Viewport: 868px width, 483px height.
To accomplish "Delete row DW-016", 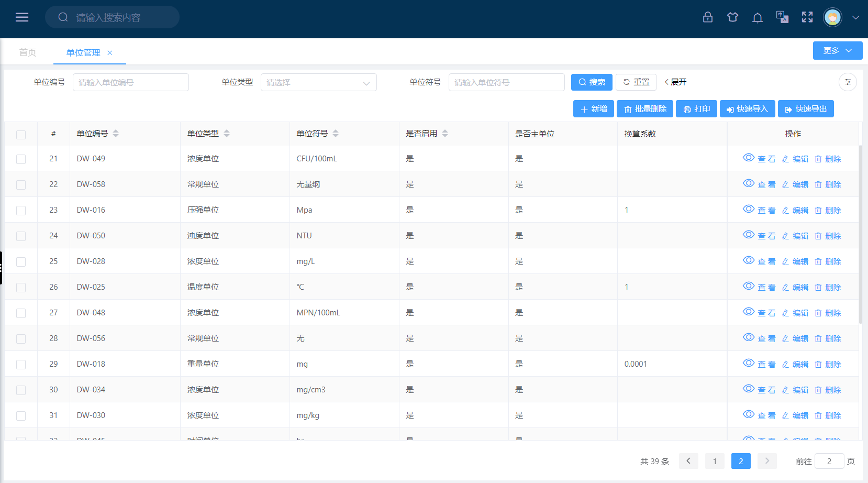I will 828,210.
